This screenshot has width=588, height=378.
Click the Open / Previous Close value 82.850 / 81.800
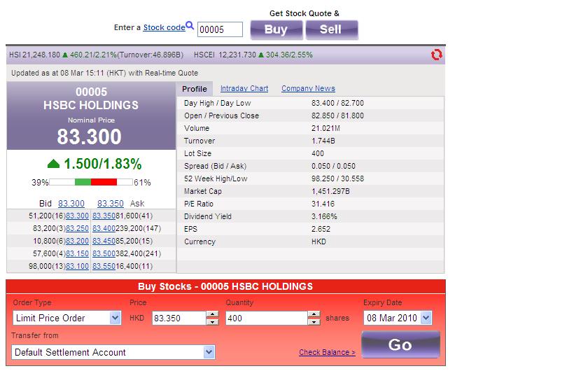337,115
